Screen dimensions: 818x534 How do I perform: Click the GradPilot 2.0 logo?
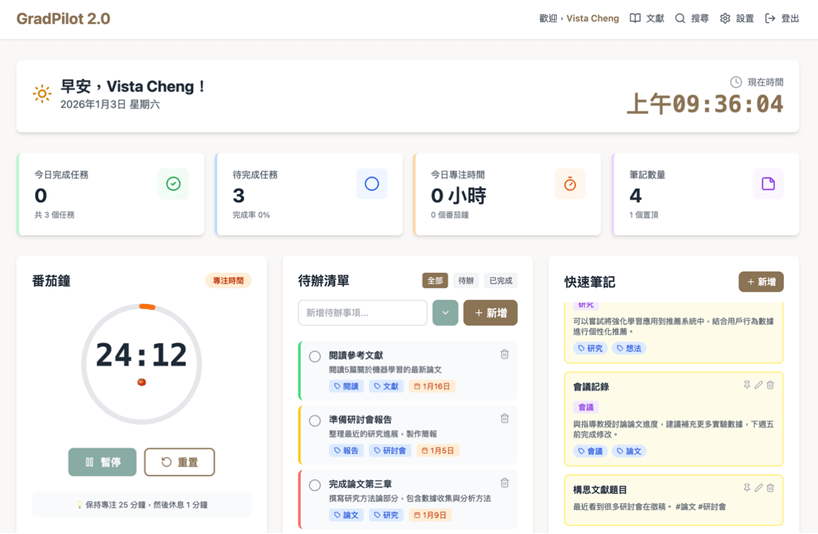coord(63,19)
